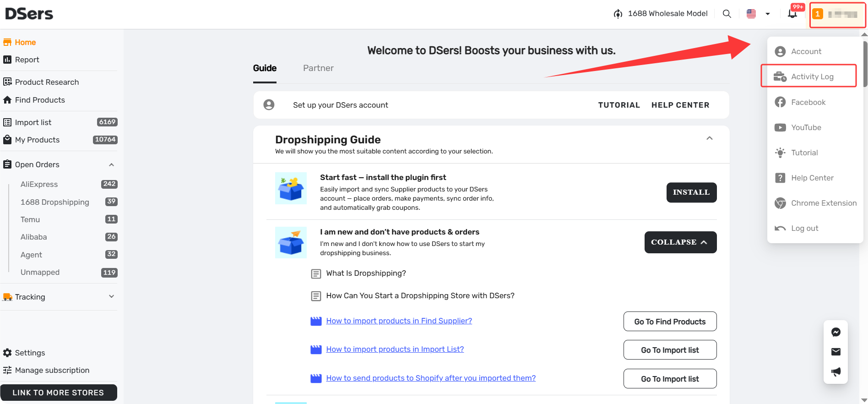
Task: Click the DSers logo
Action: point(29,14)
